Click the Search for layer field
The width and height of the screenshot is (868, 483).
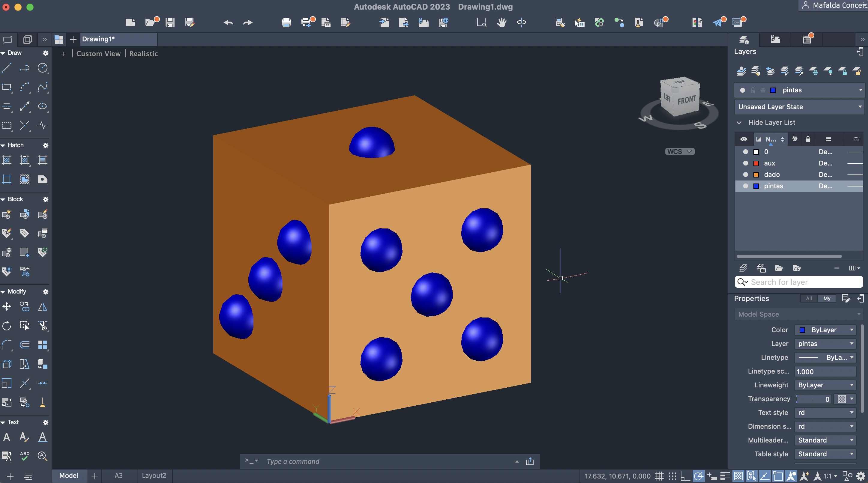[802, 282]
